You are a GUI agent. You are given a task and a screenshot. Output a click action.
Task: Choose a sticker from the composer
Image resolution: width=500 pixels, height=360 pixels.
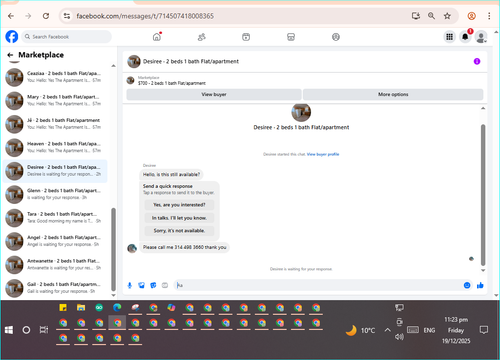pyautogui.click(x=153, y=285)
